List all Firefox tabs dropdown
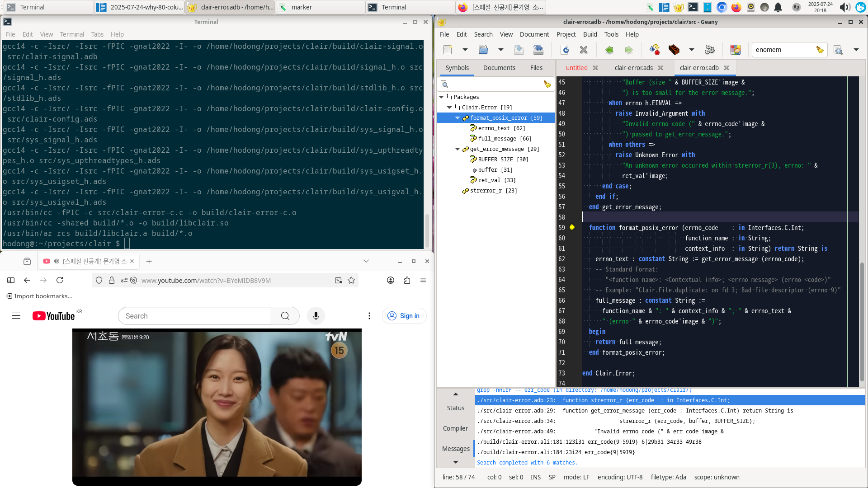Image resolution: width=868 pixels, height=488 pixels. tap(366, 261)
